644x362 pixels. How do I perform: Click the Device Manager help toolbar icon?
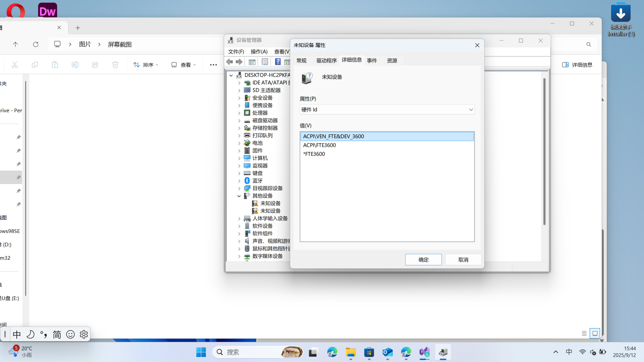pos(278,62)
